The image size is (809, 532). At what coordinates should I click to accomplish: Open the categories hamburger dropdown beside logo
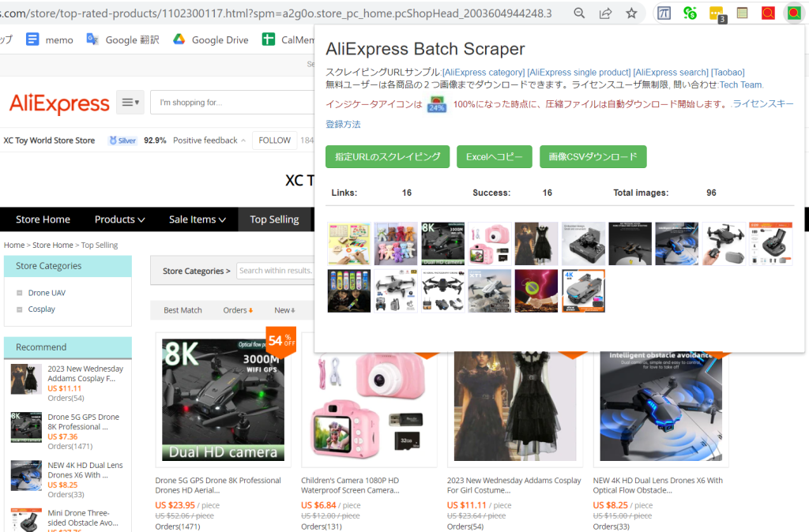pos(130,103)
